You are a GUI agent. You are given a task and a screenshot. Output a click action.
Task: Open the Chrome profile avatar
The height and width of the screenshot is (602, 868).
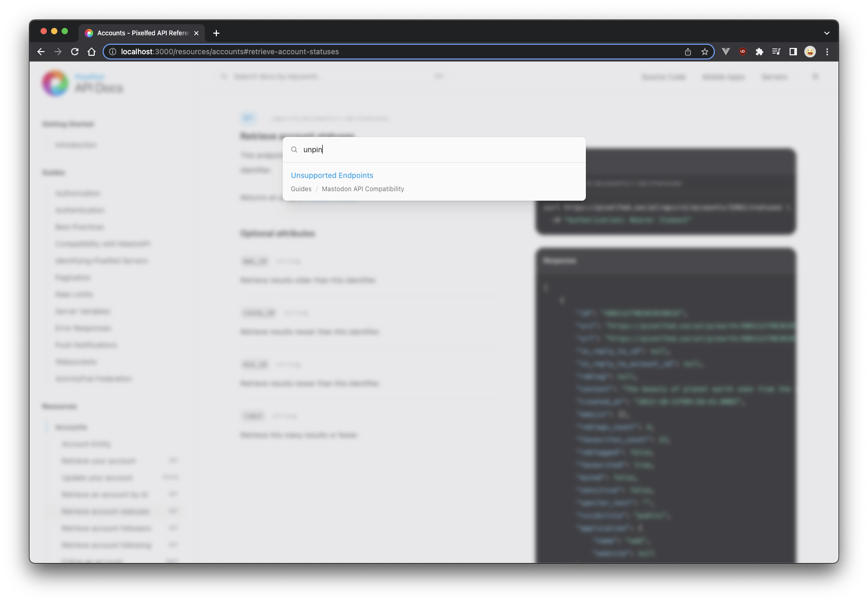810,52
